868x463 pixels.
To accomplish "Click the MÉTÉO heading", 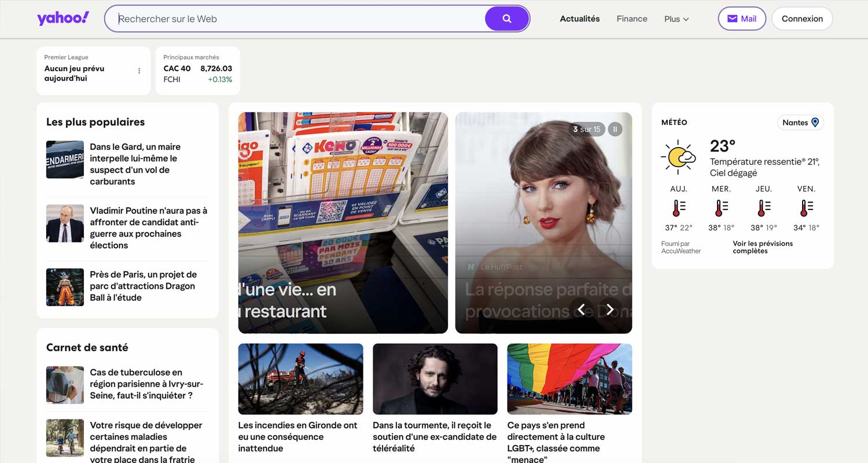I will point(674,122).
